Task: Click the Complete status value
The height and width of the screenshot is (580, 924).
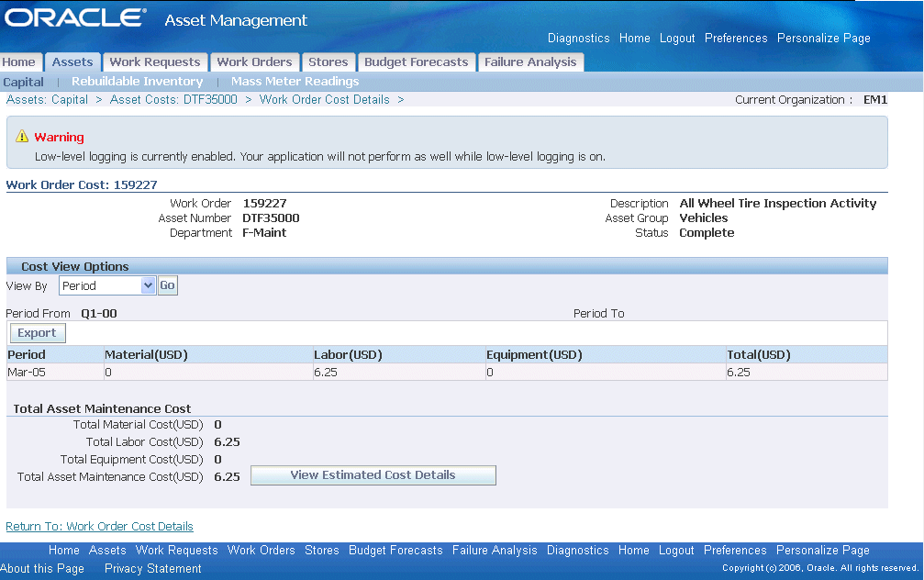Action: (707, 233)
